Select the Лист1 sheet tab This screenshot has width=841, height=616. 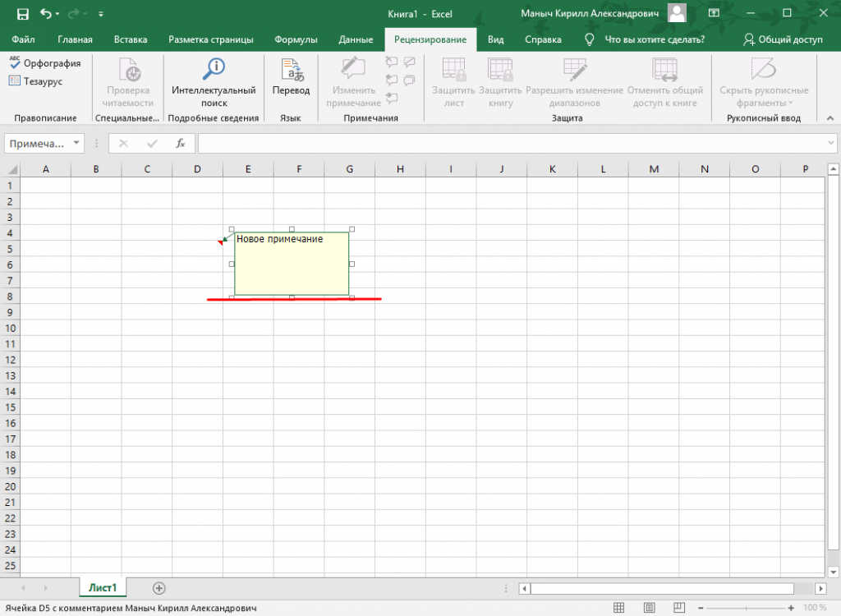103,587
